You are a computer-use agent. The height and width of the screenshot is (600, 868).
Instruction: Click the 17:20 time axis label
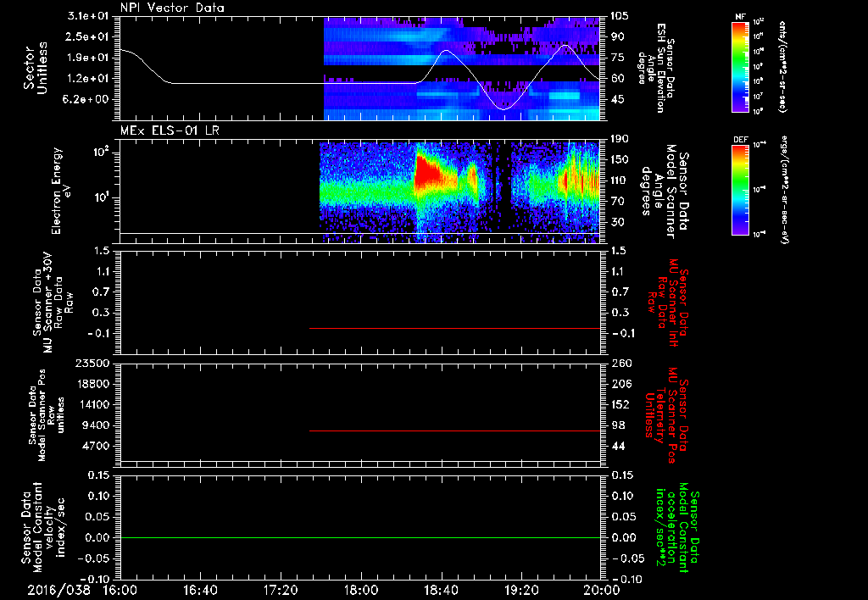click(x=281, y=590)
